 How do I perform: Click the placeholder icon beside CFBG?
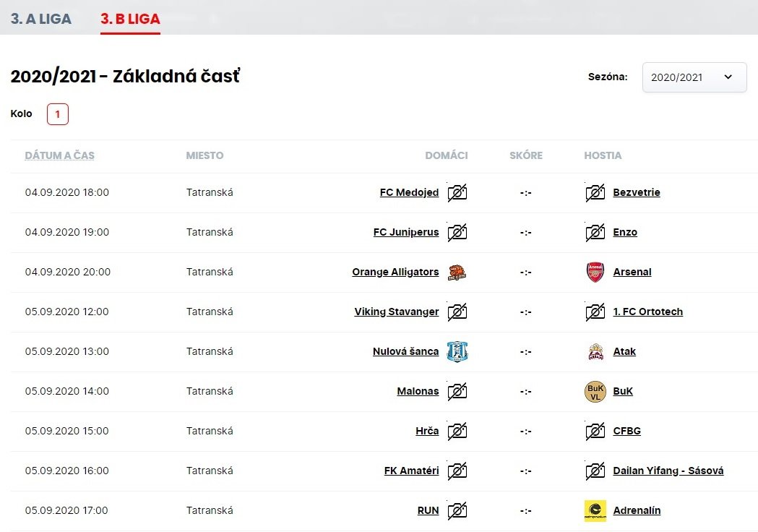tap(595, 432)
